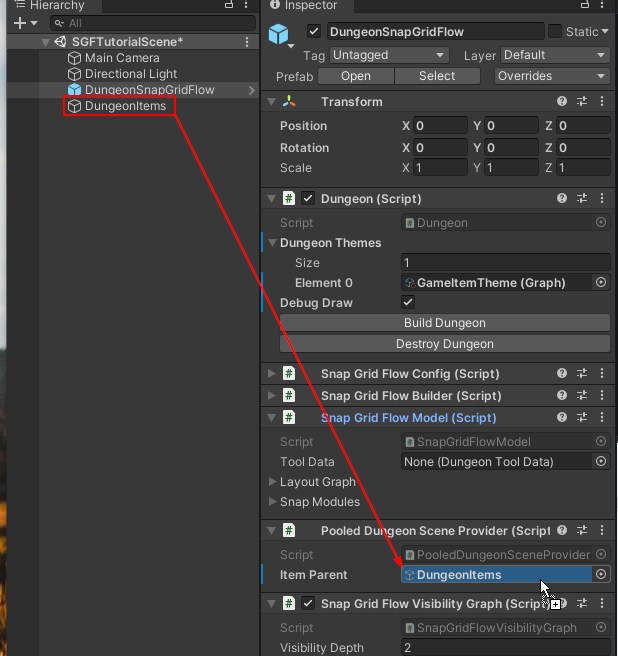
Task: Expand the Snap Grid Flow Config component
Action: pos(271,374)
